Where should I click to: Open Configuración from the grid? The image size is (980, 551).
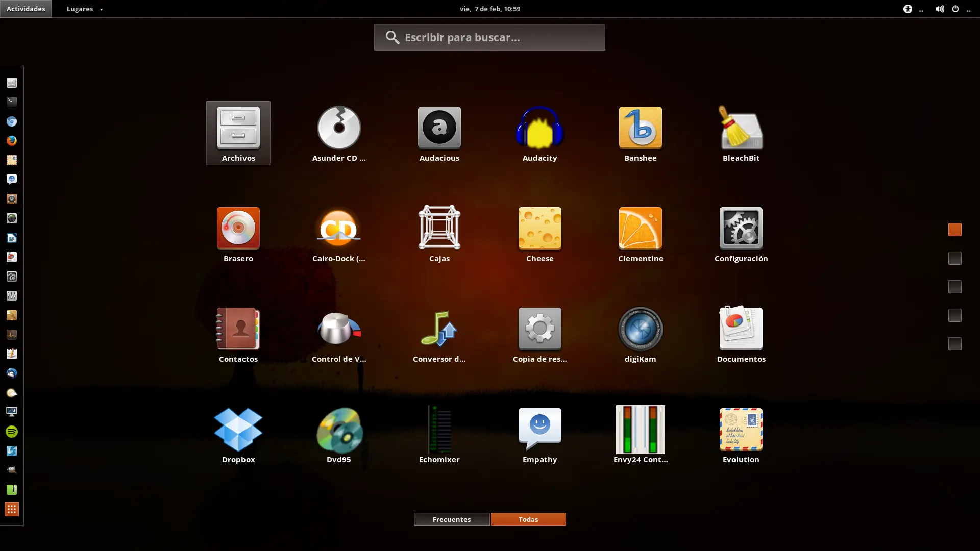click(x=741, y=234)
